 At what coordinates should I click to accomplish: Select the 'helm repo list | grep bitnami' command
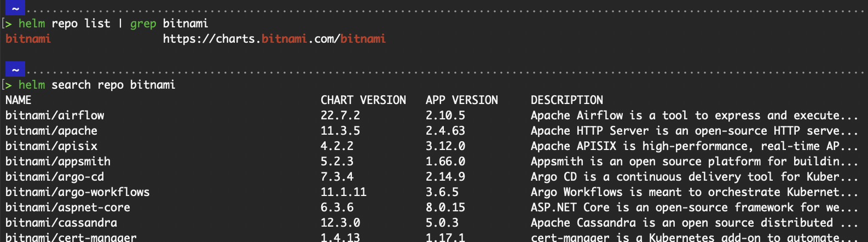[113, 24]
